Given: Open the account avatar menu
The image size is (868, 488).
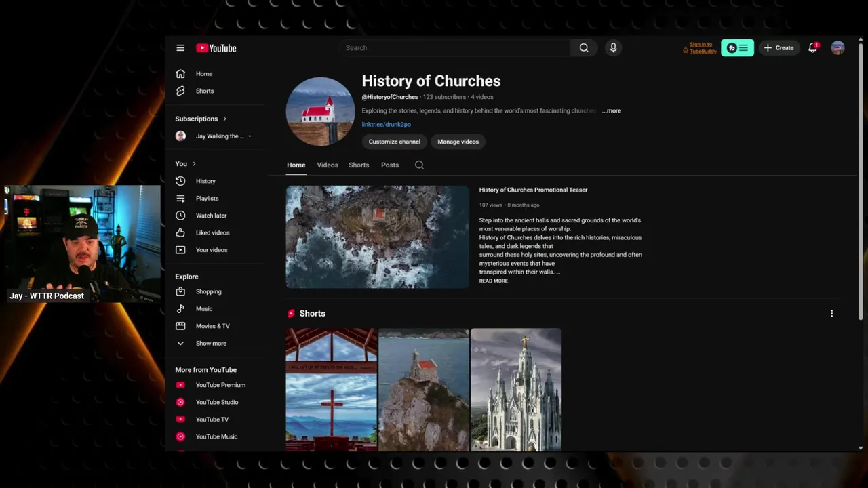Looking at the screenshot, I should click(x=837, y=48).
